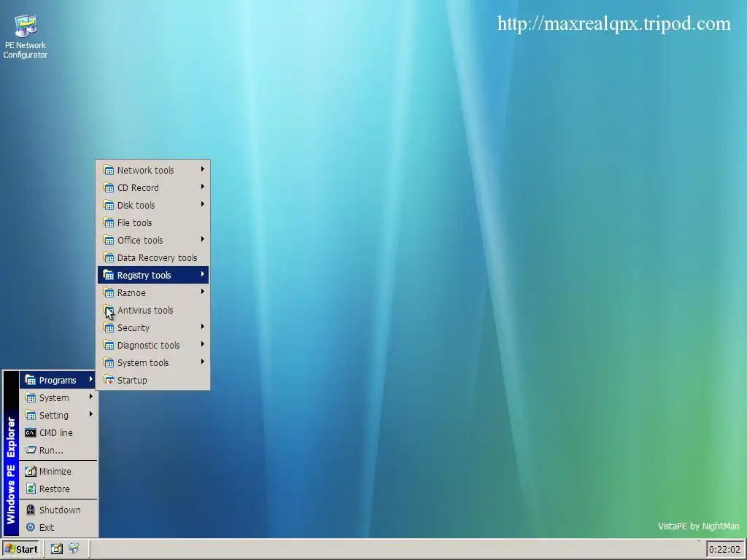Select the File tools menu label
Screen dimensions: 747x560
[x=135, y=223]
